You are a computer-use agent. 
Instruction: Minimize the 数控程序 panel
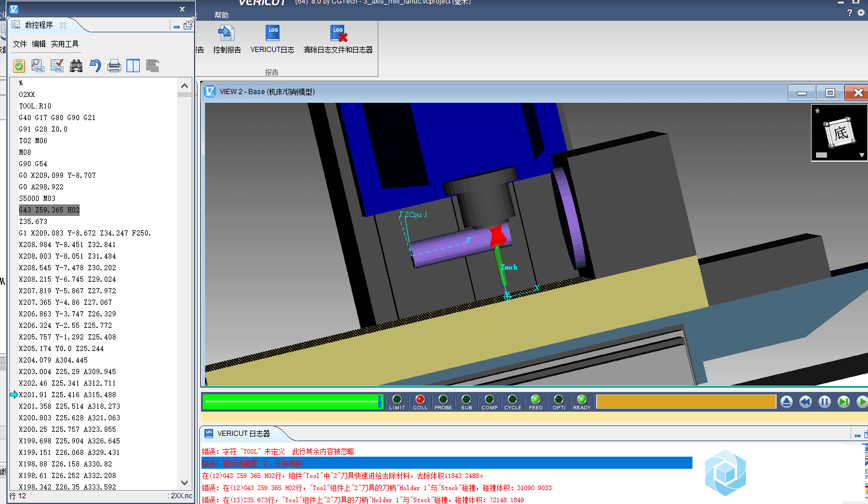[x=177, y=26]
